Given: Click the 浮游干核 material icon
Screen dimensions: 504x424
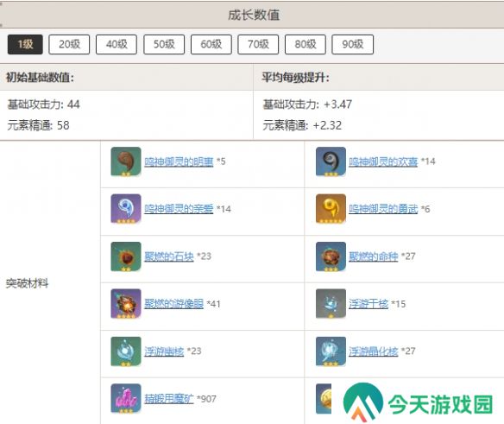Looking at the screenshot, I should pyautogui.click(x=331, y=304).
